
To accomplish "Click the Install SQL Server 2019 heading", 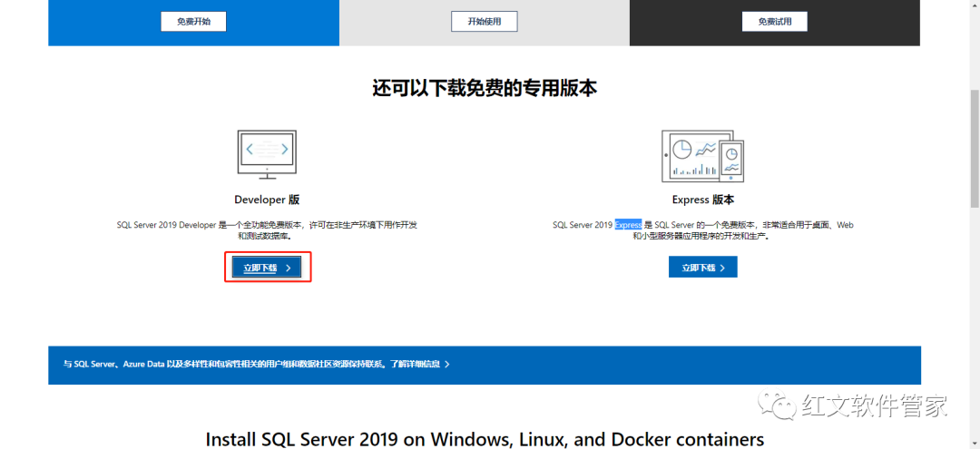I will 485,438.
